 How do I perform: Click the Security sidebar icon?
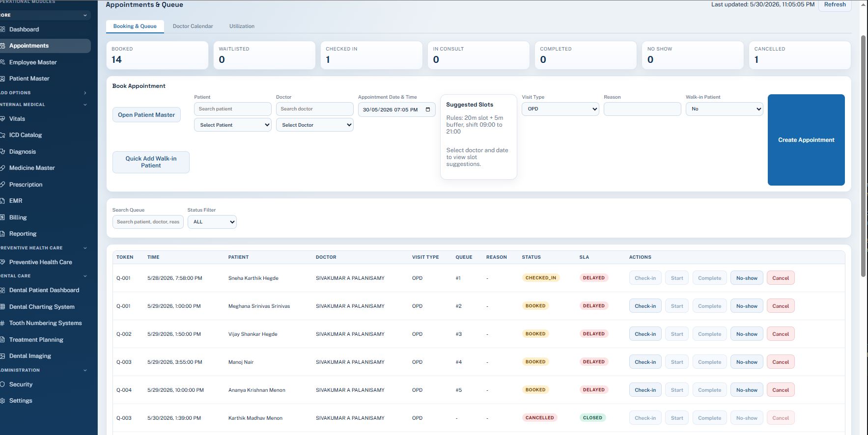(2, 384)
